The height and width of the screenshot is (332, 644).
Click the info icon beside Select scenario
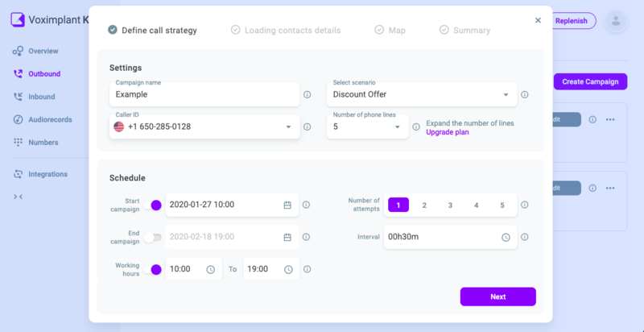(x=524, y=94)
